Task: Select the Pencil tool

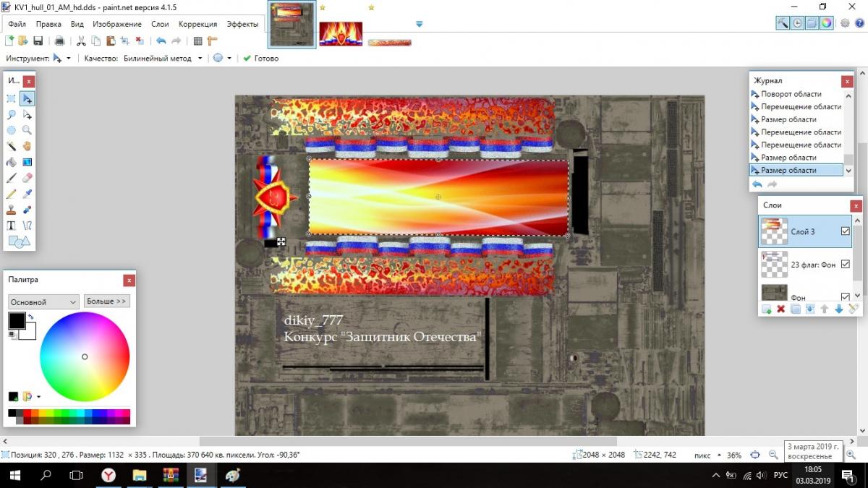Action: point(12,194)
